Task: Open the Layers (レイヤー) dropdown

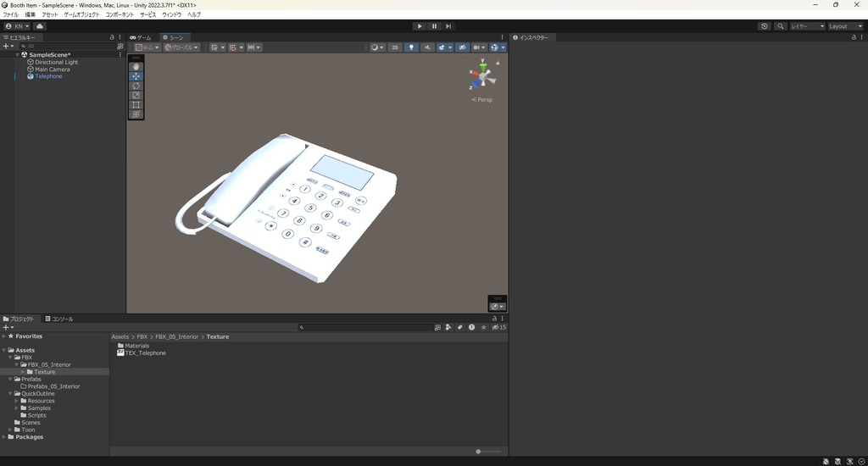Action: [x=807, y=26]
